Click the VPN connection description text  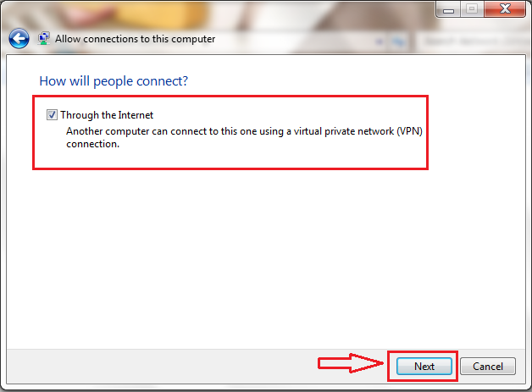(x=244, y=137)
